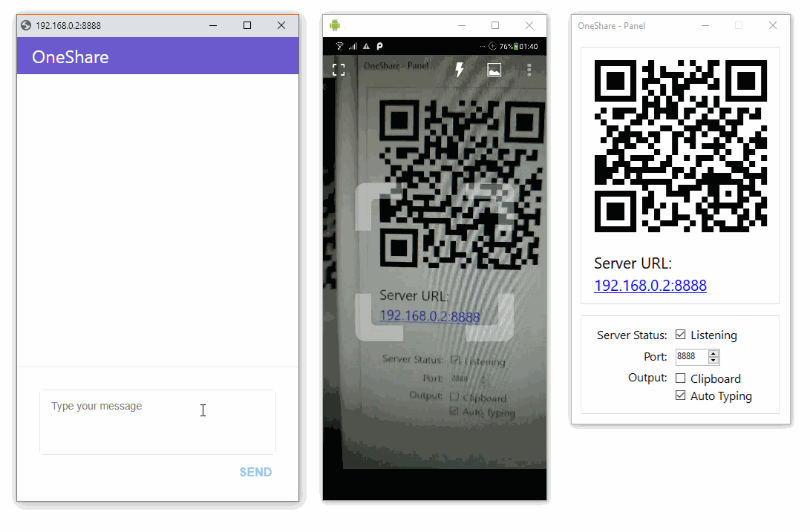The width and height of the screenshot is (810, 532).
Task: Toggle the scan frame icon in scanner app
Action: pos(339,70)
